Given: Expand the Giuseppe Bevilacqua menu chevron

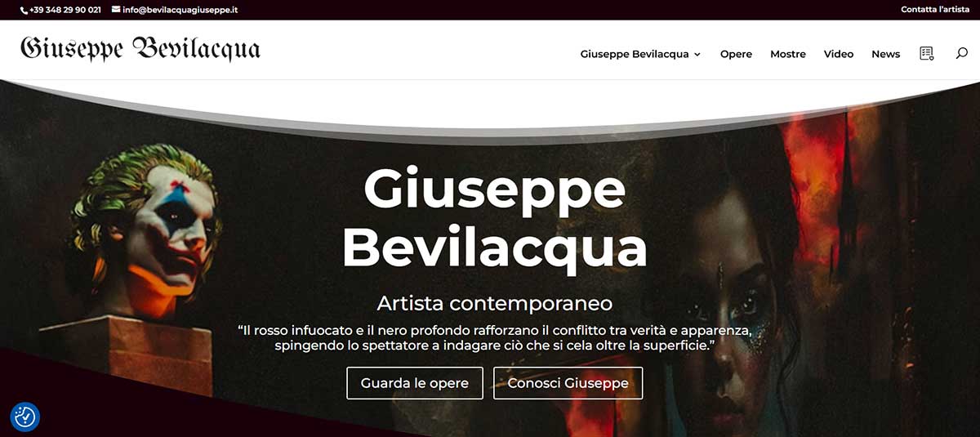Looking at the screenshot, I should tap(697, 55).
